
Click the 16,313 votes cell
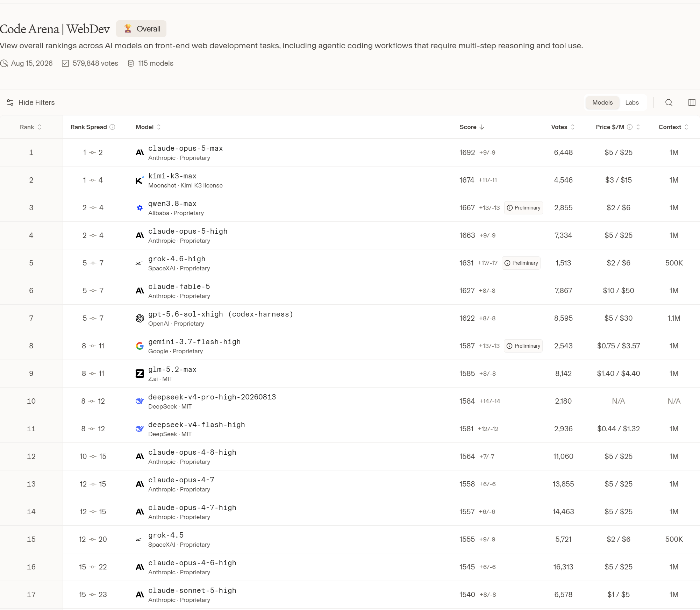[563, 567]
